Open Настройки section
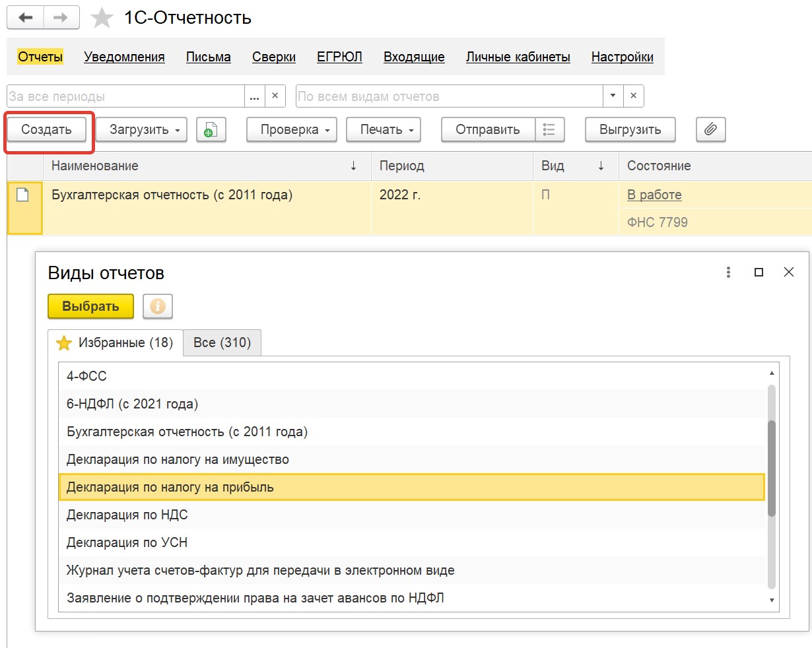The width and height of the screenshot is (812, 648). (x=623, y=57)
